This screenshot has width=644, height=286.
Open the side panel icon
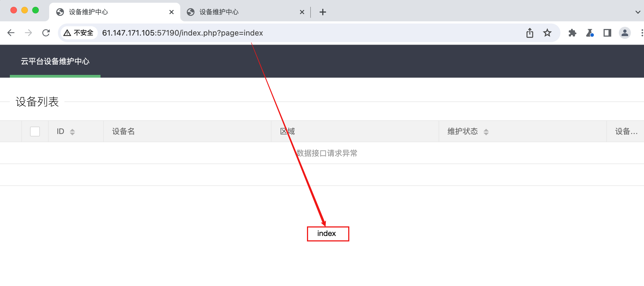tap(607, 33)
